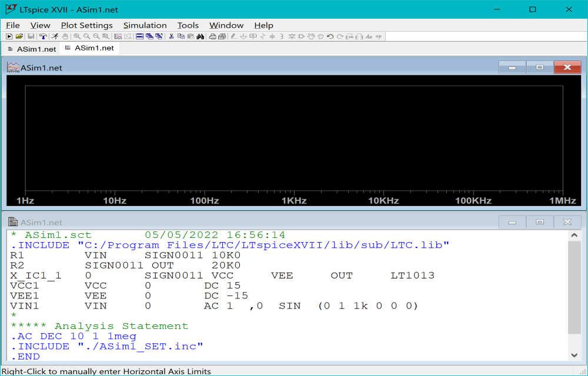Click the Close All Windows icon
588x376 pixels.
point(159,36)
